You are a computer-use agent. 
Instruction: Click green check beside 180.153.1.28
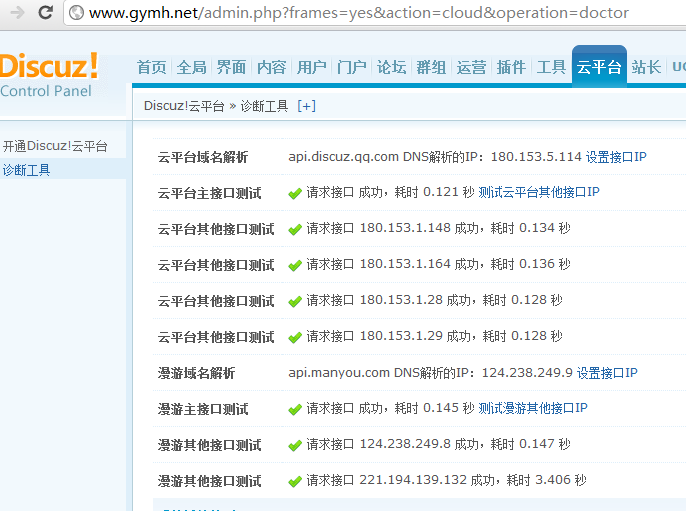(x=295, y=301)
